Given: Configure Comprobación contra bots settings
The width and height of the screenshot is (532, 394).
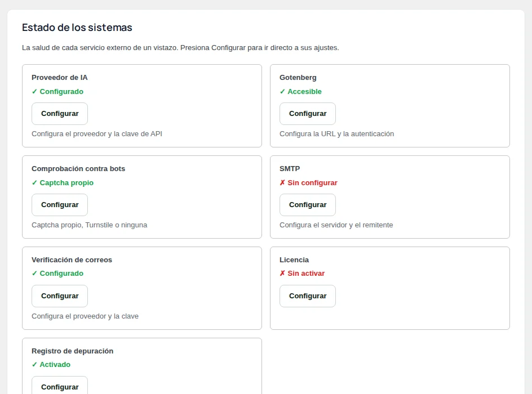Looking at the screenshot, I should click(60, 205).
